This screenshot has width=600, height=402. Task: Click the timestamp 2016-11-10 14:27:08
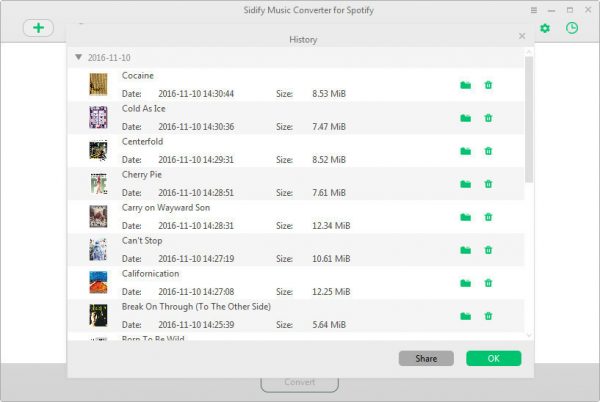click(196, 292)
